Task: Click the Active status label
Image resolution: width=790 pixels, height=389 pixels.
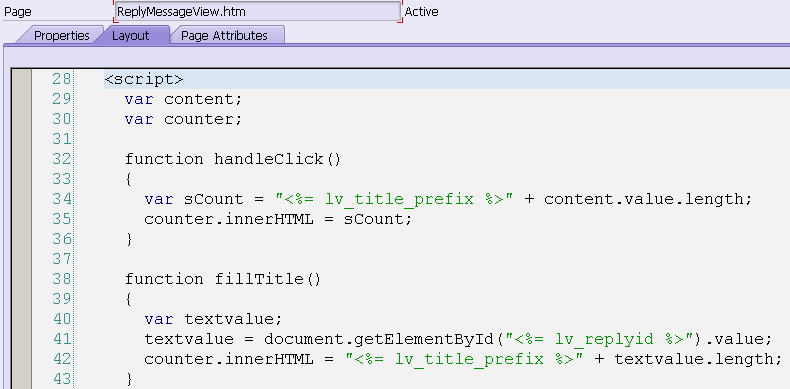Action: 422,12
